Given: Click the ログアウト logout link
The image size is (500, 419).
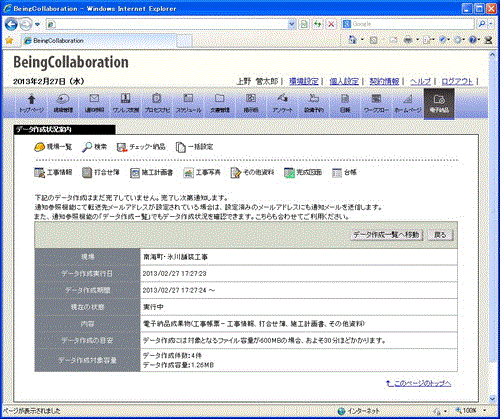Looking at the screenshot, I should tap(457, 81).
